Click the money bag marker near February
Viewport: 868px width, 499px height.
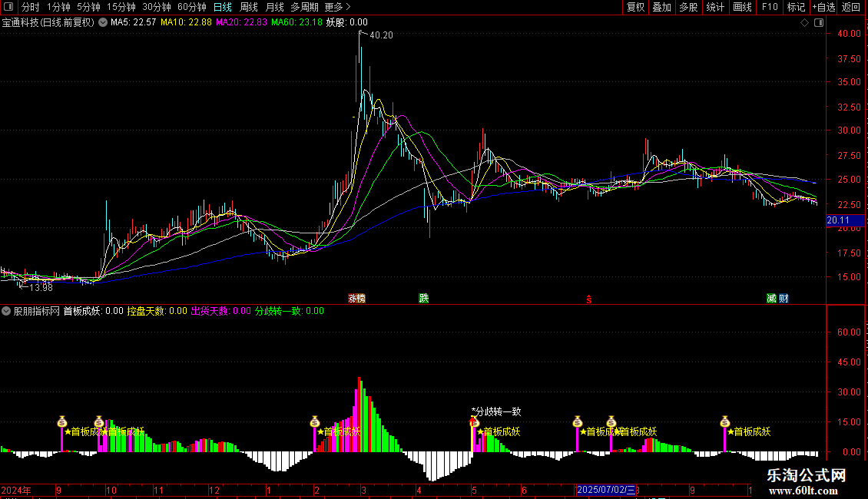[x=315, y=421]
